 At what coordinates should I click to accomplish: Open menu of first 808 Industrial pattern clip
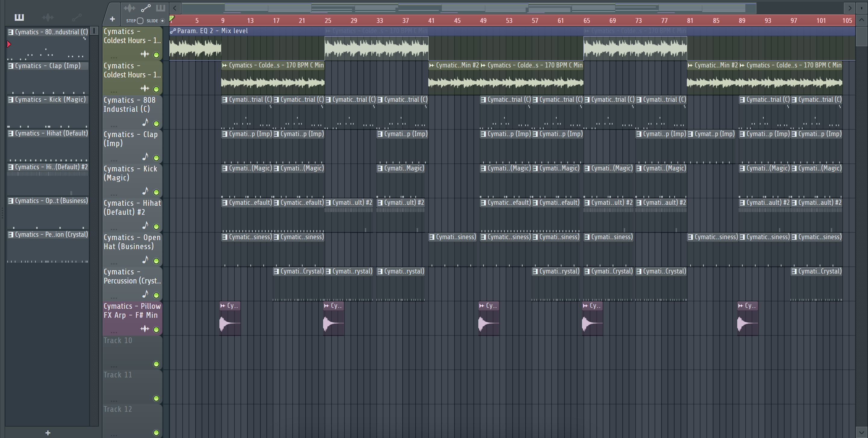pos(225,100)
